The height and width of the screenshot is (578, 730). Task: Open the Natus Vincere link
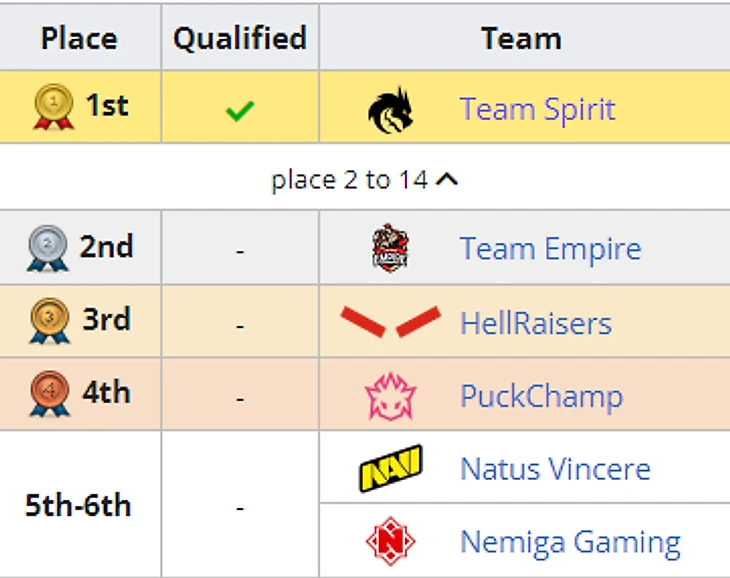555,468
